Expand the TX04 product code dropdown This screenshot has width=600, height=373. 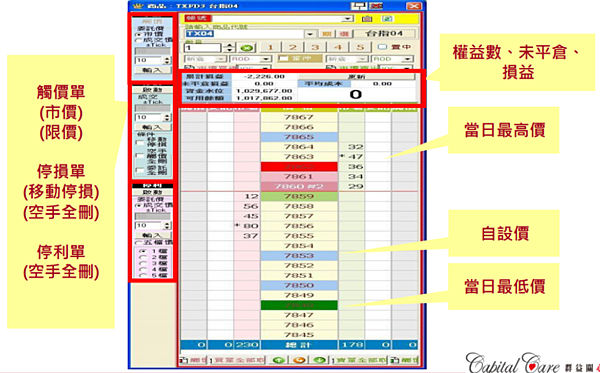pyautogui.click(x=310, y=34)
